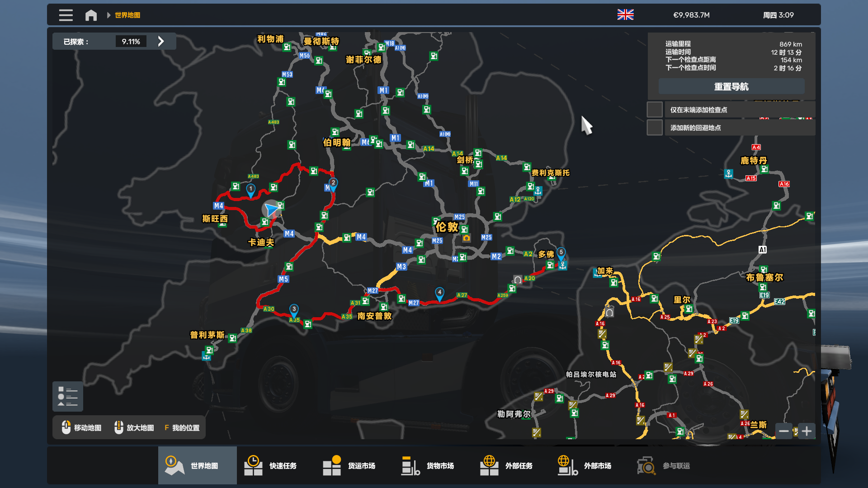Click 我的位置 my location button
868x488 pixels.
182,427
